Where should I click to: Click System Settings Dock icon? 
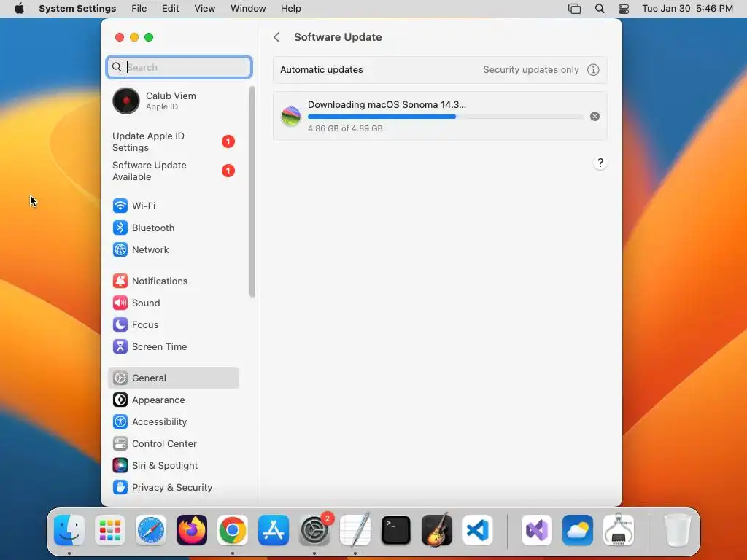coord(314,530)
